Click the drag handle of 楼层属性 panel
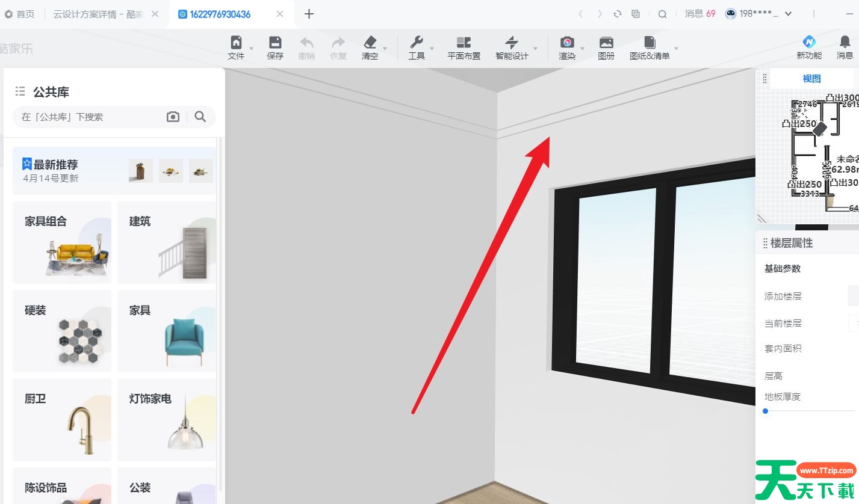This screenshot has height=504, width=859. (x=765, y=243)
